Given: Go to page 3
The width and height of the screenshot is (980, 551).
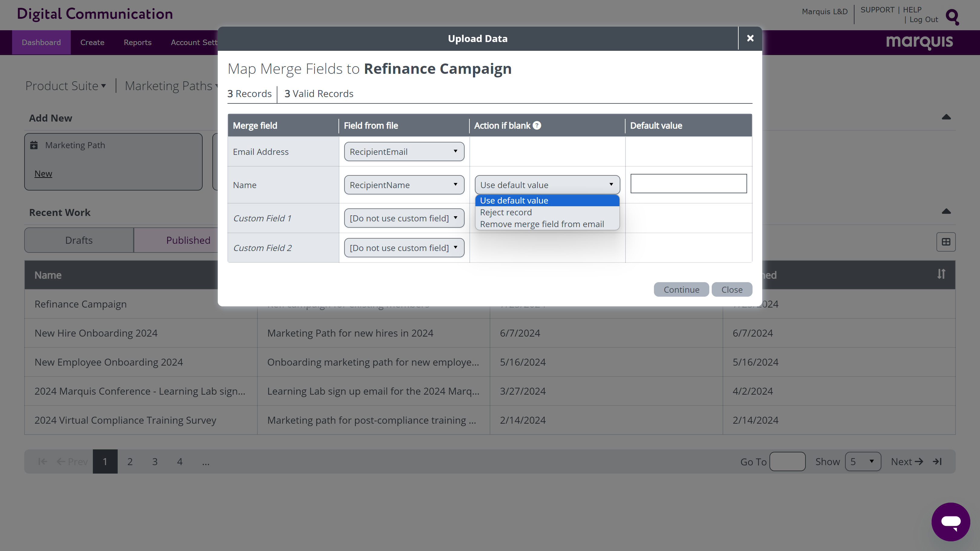Looking at the screenshot, I should [155, 462].
